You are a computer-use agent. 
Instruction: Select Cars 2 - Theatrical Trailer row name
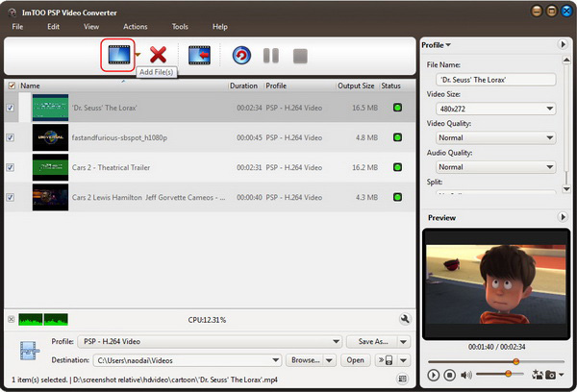(x=111, y=167)
